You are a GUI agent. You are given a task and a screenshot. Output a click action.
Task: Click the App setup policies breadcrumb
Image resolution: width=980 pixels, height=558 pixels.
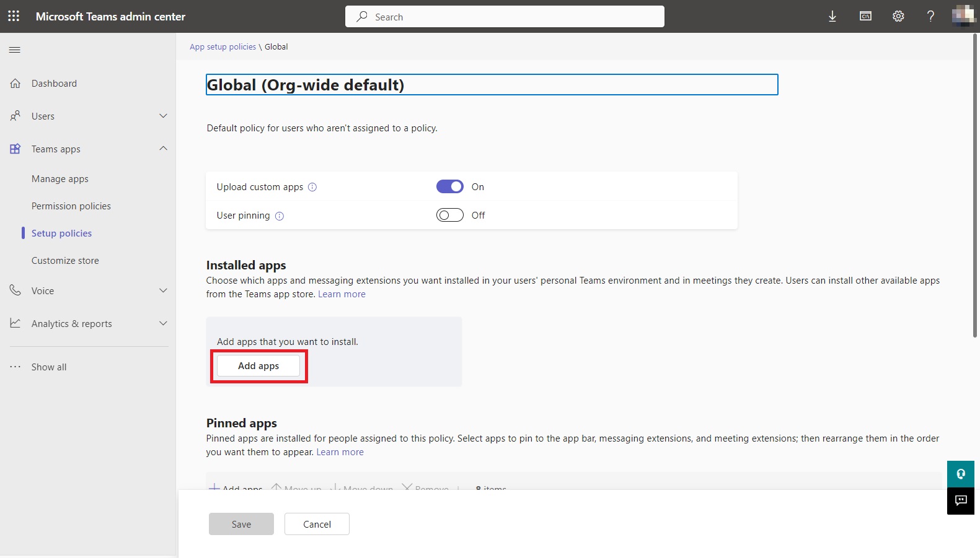[x=223, y=47]
